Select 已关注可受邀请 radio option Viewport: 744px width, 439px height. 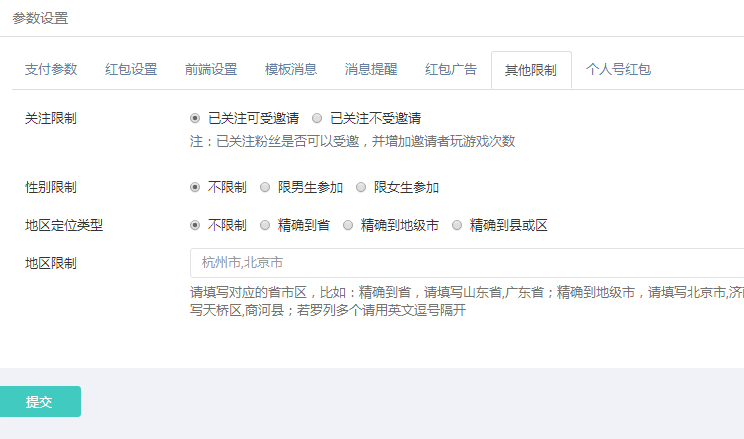tap(195, 118)
